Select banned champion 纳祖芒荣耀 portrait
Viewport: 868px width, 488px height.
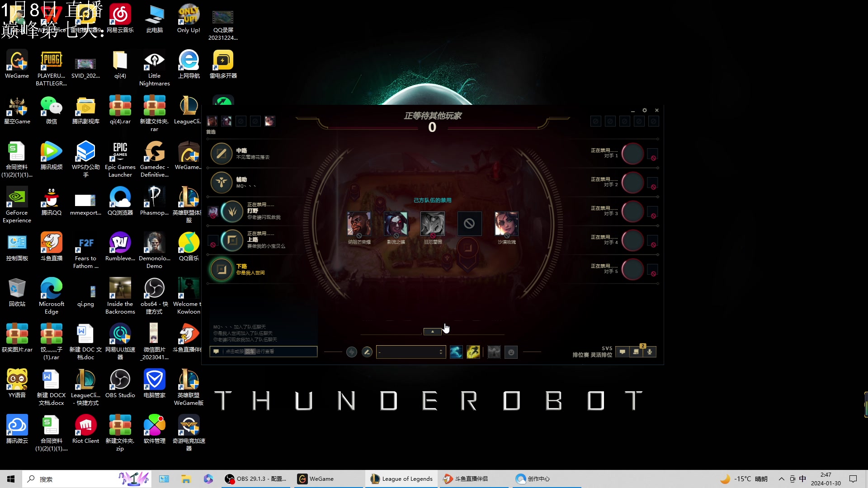coord(359,224)
